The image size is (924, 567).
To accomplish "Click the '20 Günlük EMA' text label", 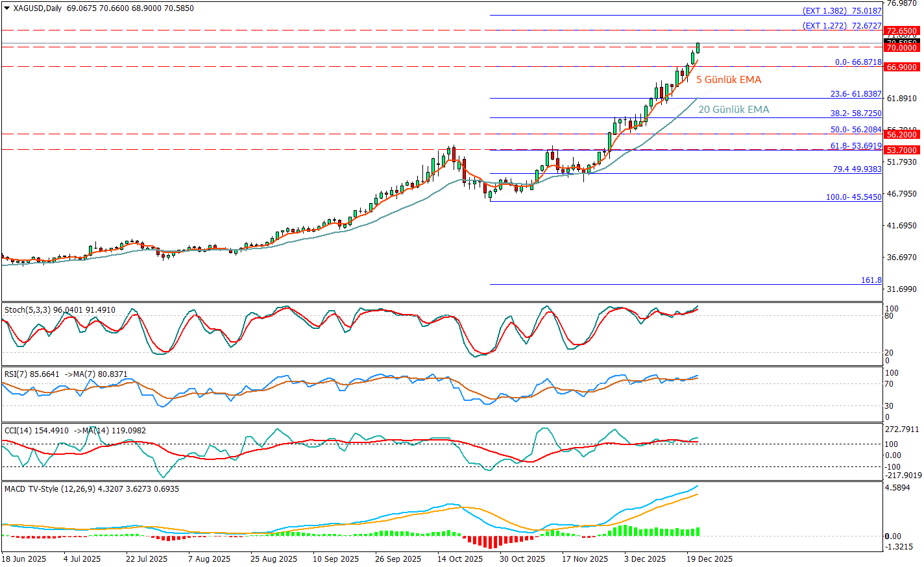I will (x=733, y=110).
